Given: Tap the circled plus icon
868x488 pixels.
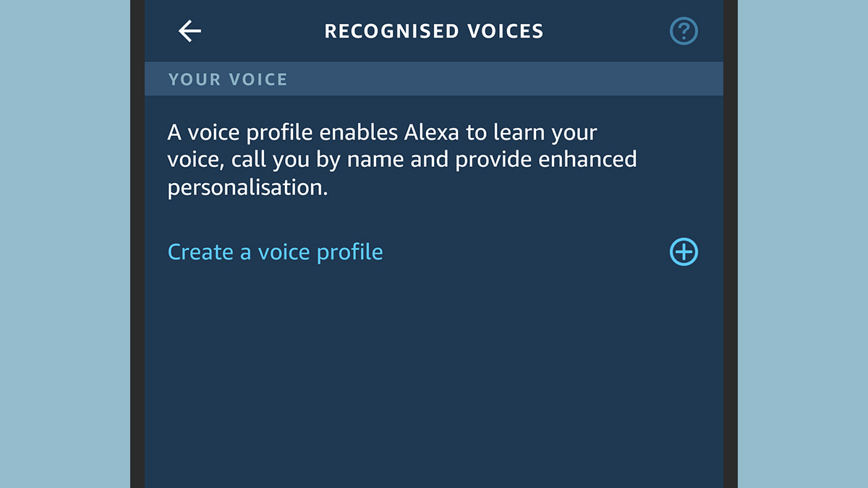Looking at the screenshot, I should point(684,252).
